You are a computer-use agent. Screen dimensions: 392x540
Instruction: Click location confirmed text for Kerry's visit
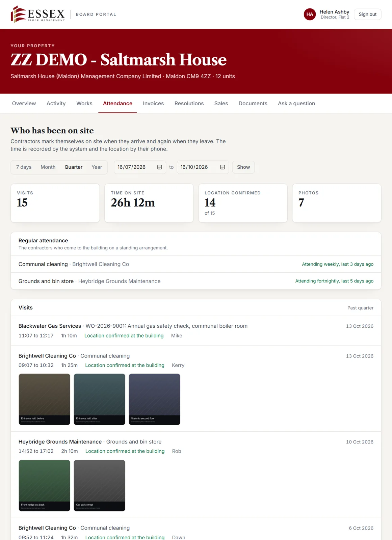(125, 365)
